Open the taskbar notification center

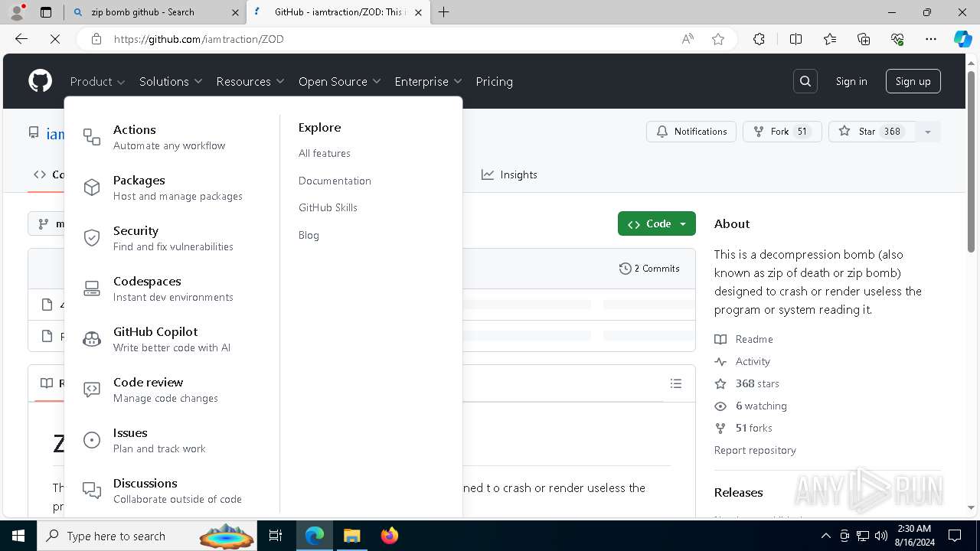(955, 536)
